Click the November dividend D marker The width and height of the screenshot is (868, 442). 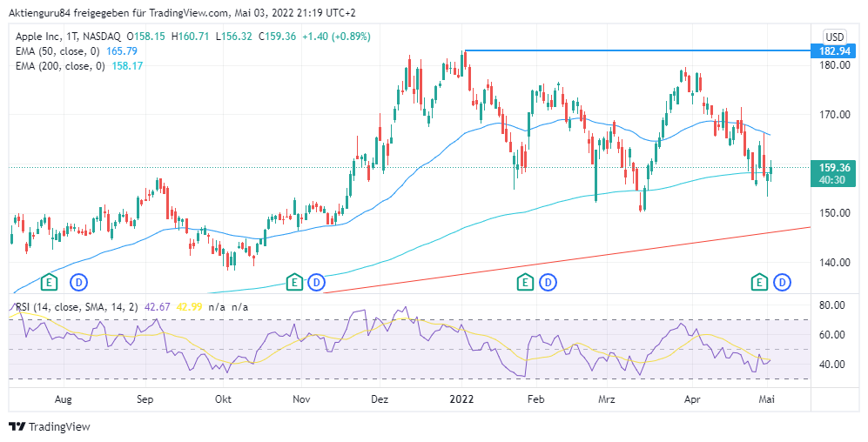tap(316, 283)
